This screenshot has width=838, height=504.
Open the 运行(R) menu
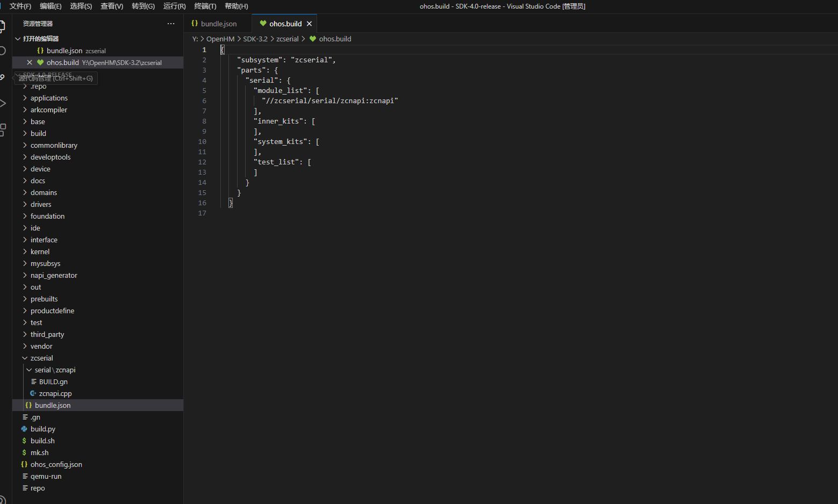click(174, 6)
